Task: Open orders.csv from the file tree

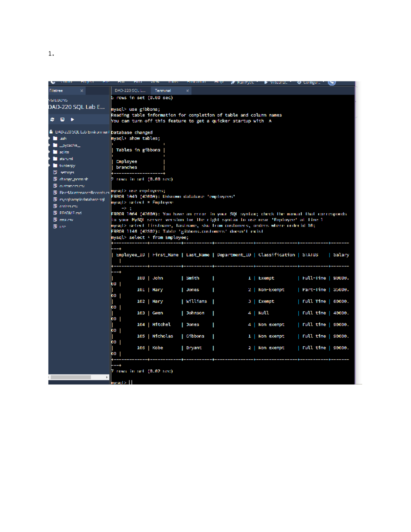Action: pyautogui.click(x=68, y=206)
